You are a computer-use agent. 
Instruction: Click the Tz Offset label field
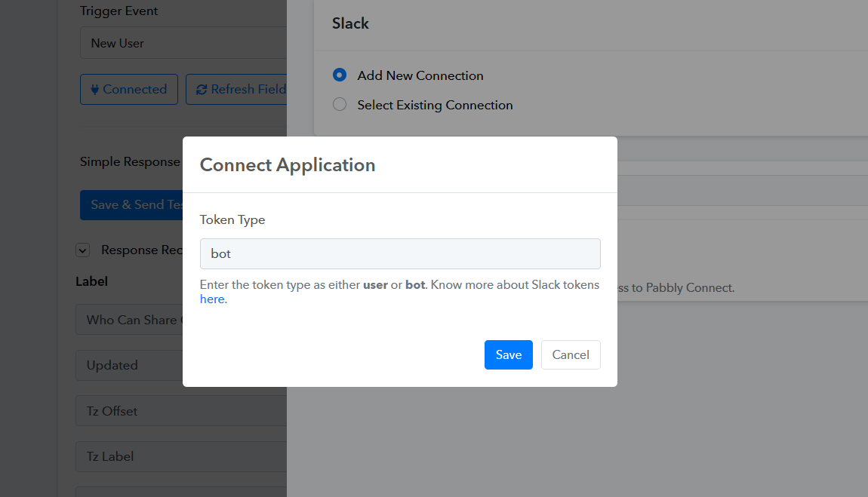click(181, 411)
